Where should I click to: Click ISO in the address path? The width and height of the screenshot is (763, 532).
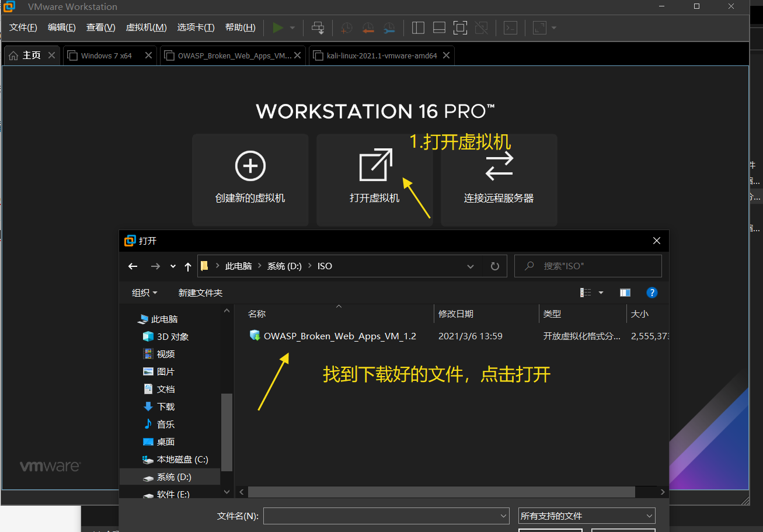pyautogui.click(x=325, y=266)
